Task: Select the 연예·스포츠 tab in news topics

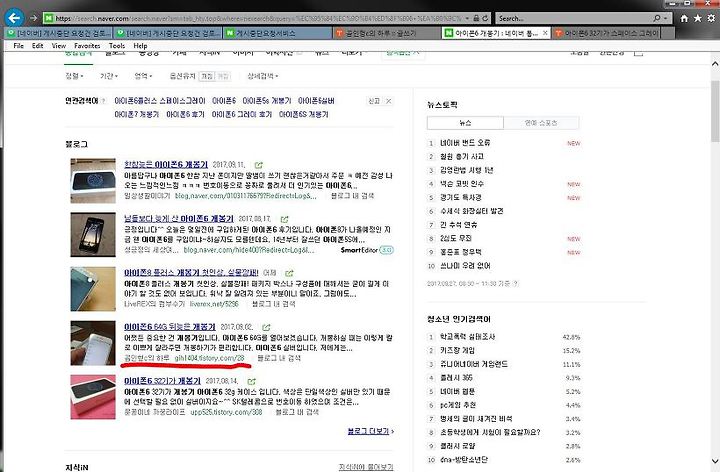Action: pyautogui.click(x=541, y=123)
